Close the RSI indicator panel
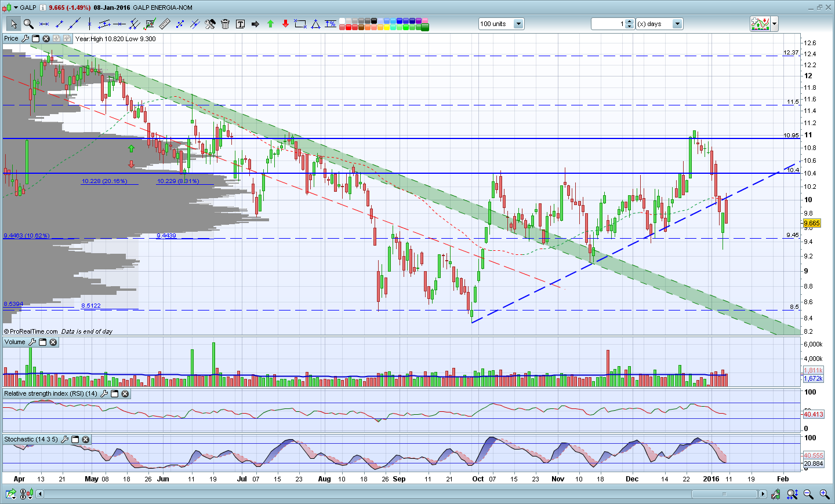This screenshot has width=835, height=504. pos(125,394)
